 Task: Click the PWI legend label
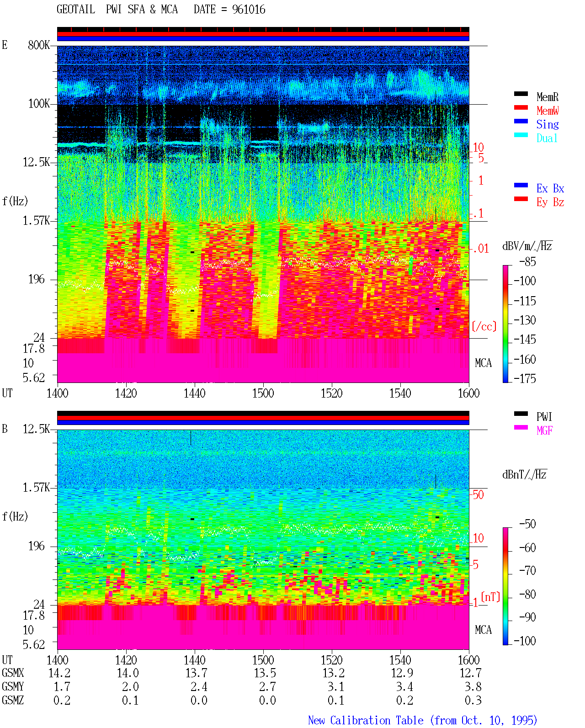tap(544, 417)
